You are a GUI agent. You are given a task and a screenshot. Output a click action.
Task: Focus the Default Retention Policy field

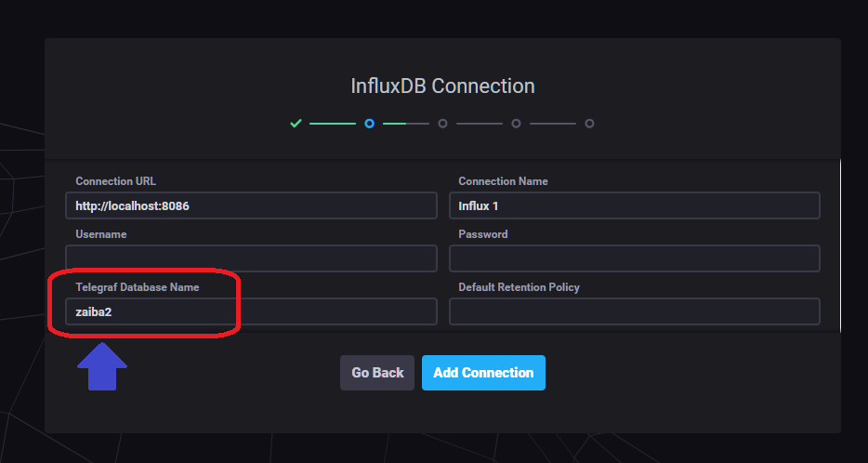[x=634, y=311]
